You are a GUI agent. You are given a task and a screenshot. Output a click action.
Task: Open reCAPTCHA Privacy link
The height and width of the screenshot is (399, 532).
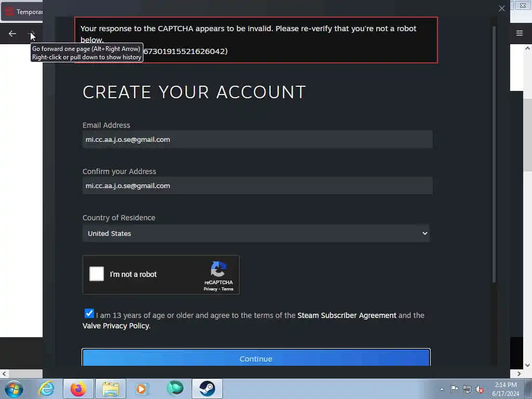pos(210,289)
